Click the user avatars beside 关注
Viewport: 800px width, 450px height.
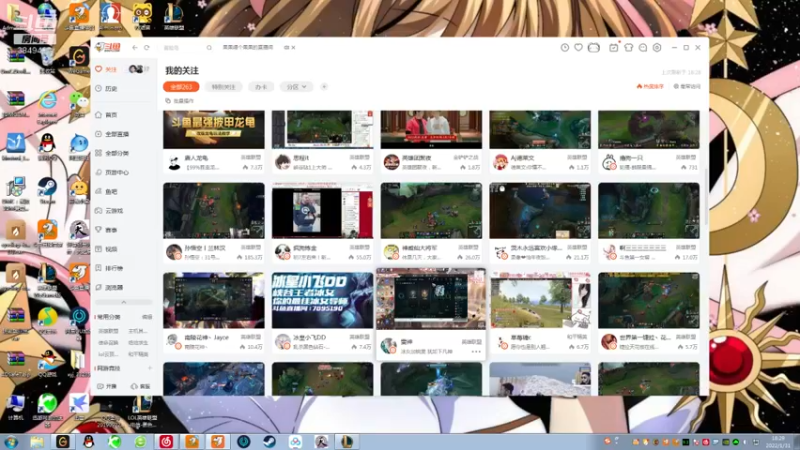136,69
